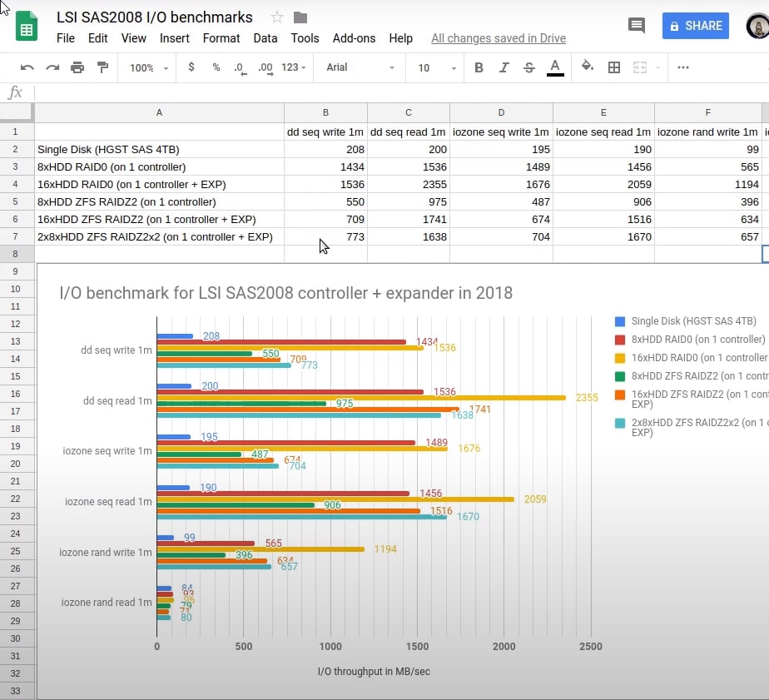769x700 pixels.
Task: Click the select-all corner box
Action: [16, 113]
